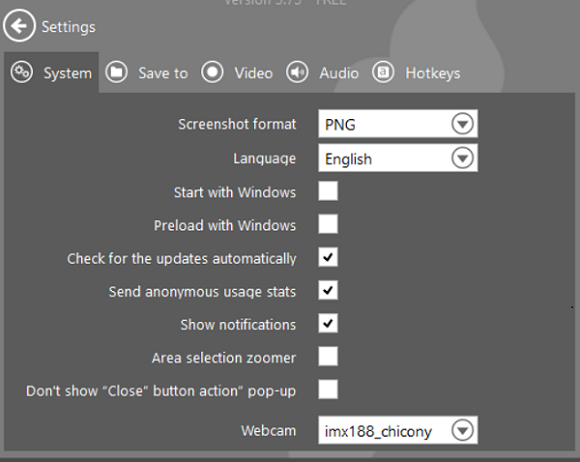Click the Area selection zoomer label
This screenshot has width=580, height=462.
224,358
